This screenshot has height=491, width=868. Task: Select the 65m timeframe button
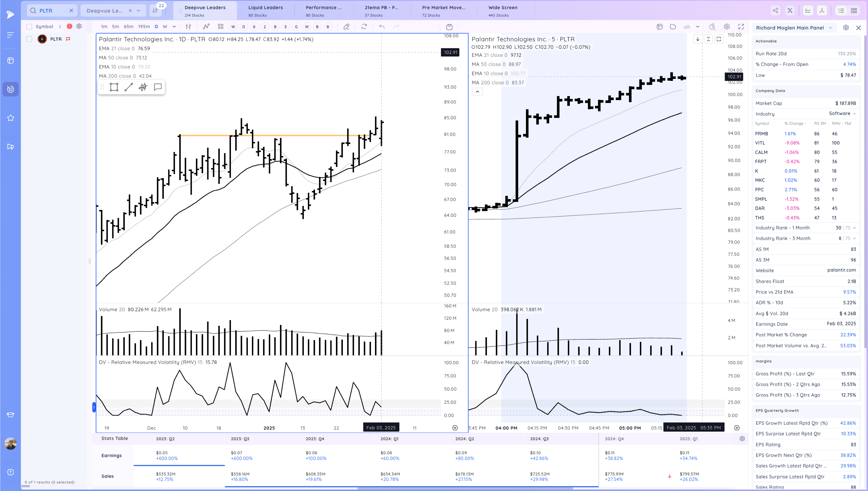[128, 27]
